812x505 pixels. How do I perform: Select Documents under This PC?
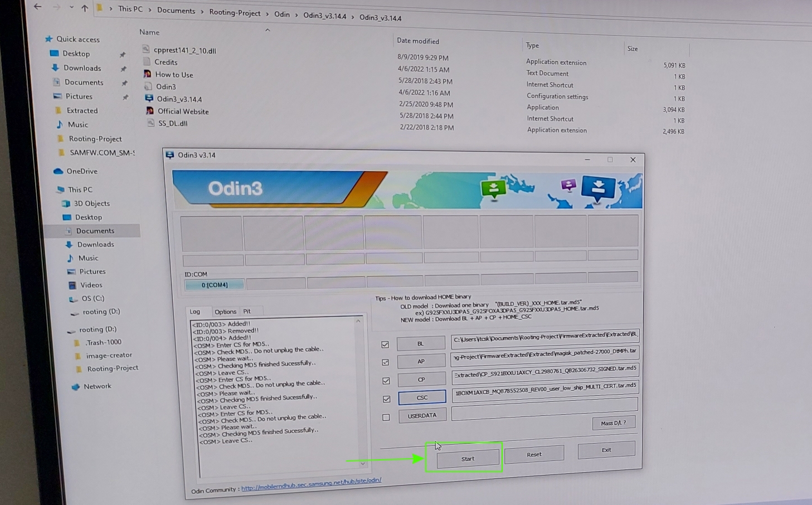95,231
